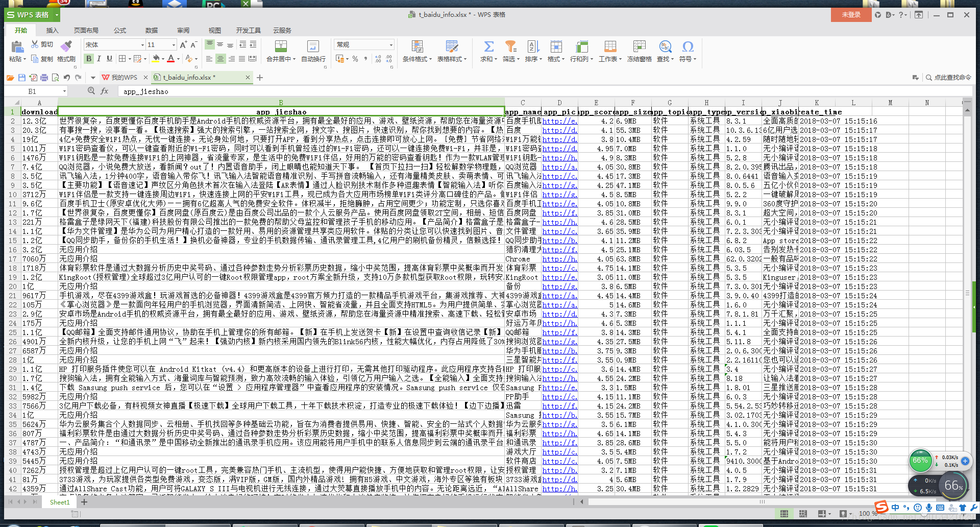Image resolution: width=980 pixels, height=527 pixels.
Task: Toggle center horizontal alignment
Action: (x=220, y=59)
